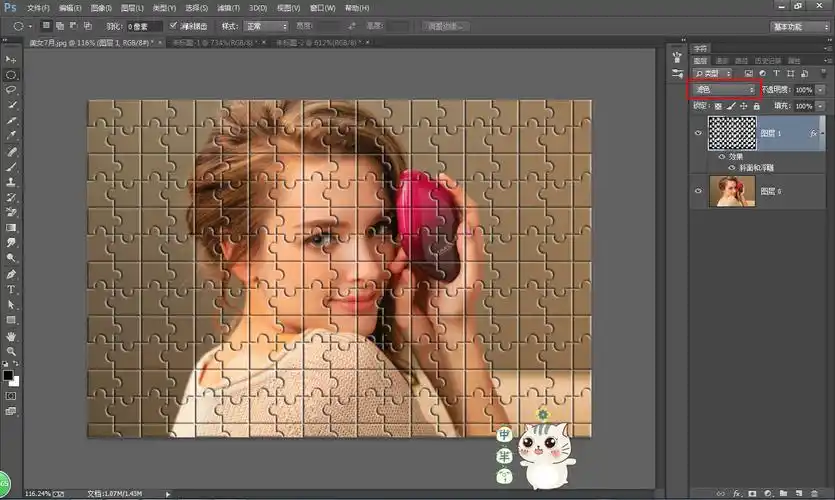Open the 图像(I) menu

(x=101, y=8)
